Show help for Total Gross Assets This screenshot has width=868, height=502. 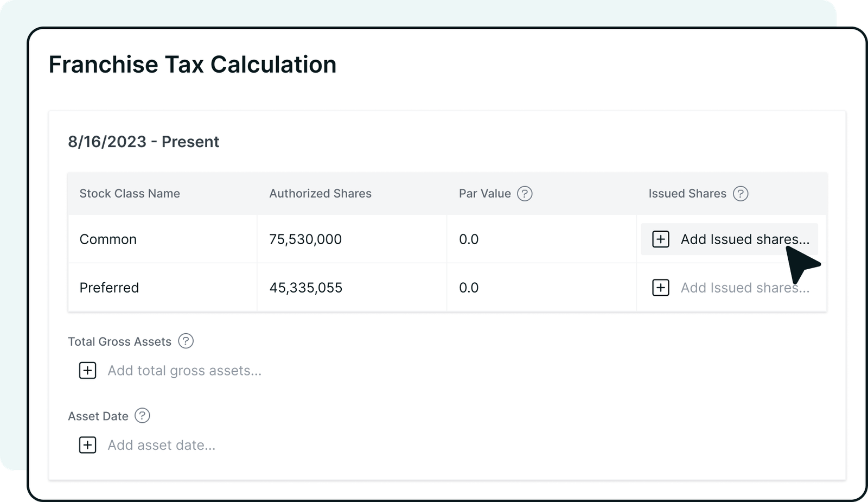coord(186,341)
